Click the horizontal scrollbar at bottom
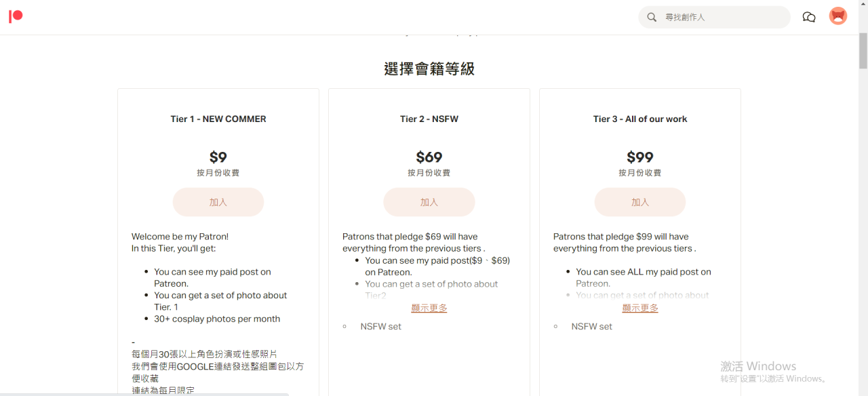This screenshot has width=868, height=396. tap(144, 394)
